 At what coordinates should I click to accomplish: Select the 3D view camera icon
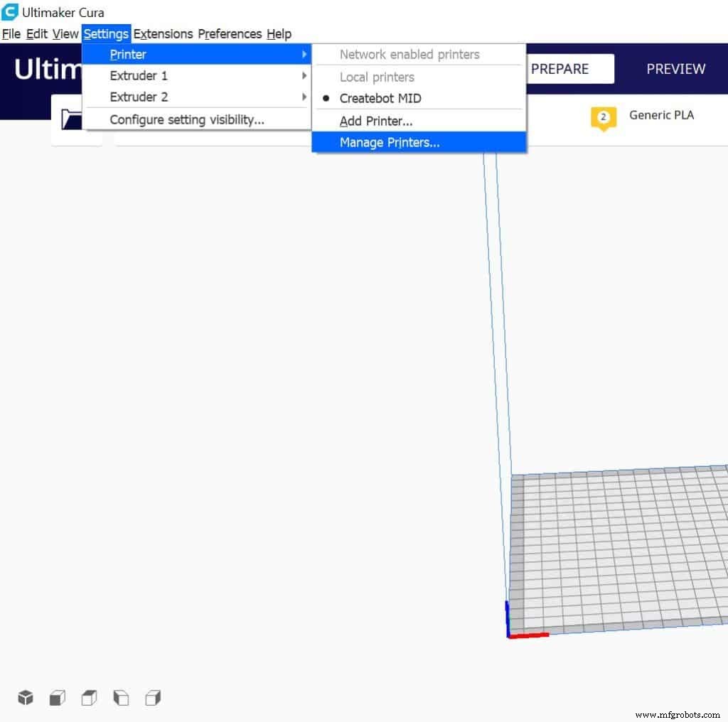(25, 697)
